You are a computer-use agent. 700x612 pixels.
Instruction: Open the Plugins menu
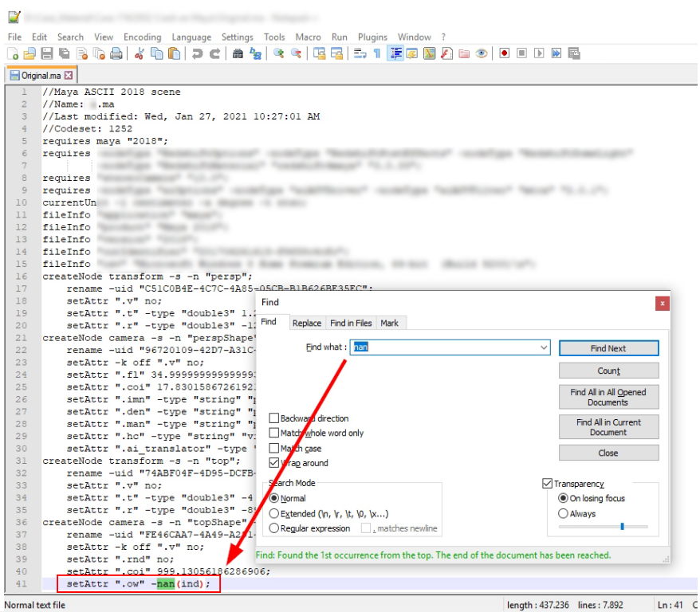(372, 37)
